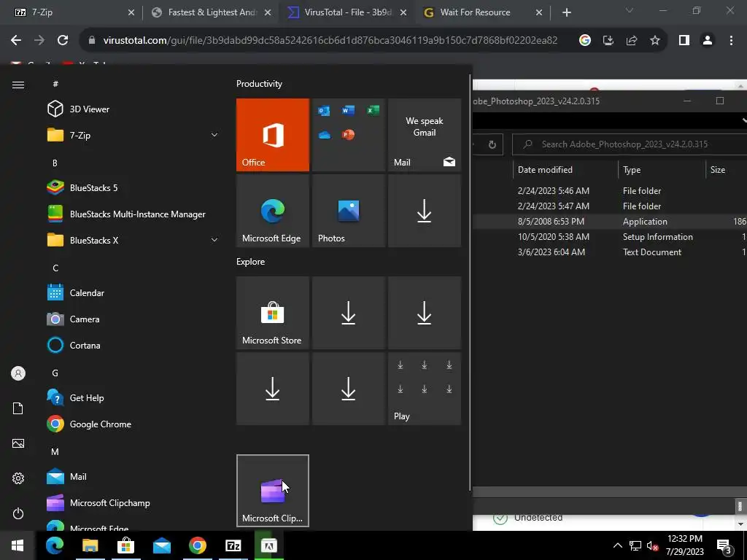The image size is (747, 560).
Task: Open a new Chrome tab
Action: pos(566,12)
